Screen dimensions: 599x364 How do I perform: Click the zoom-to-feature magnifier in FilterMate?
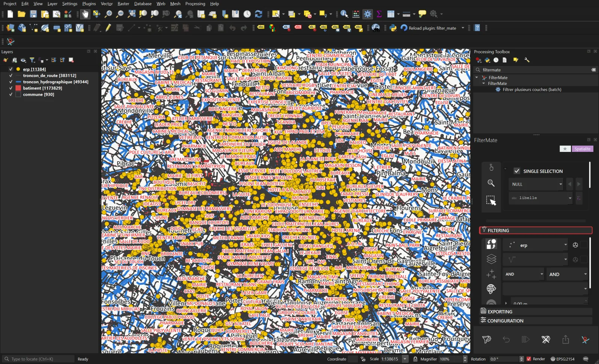491,183
